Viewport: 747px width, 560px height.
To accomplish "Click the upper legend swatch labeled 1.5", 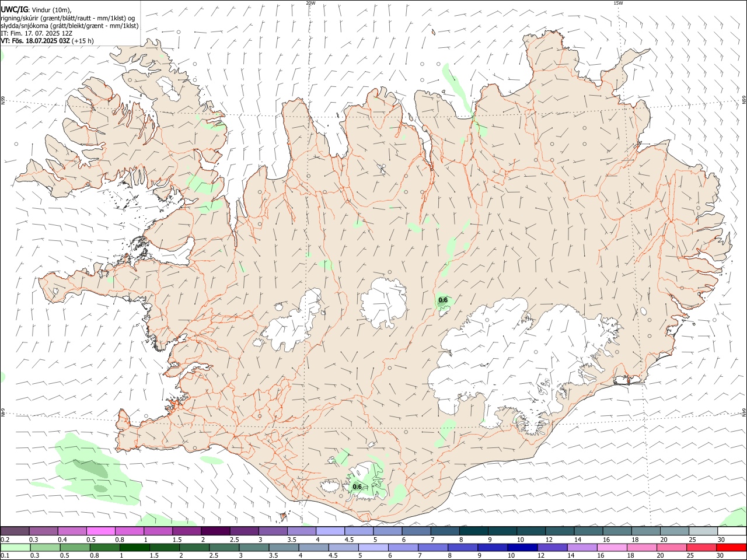I will point(186,531).
